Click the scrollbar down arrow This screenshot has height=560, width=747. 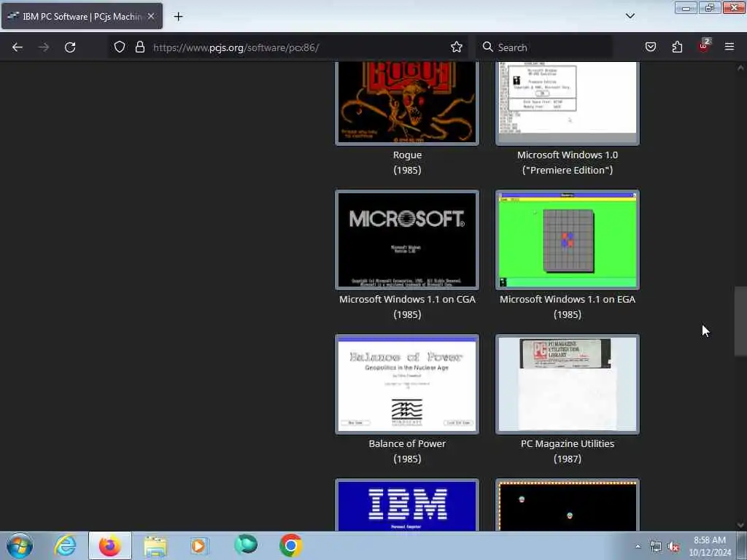[740, 525]
